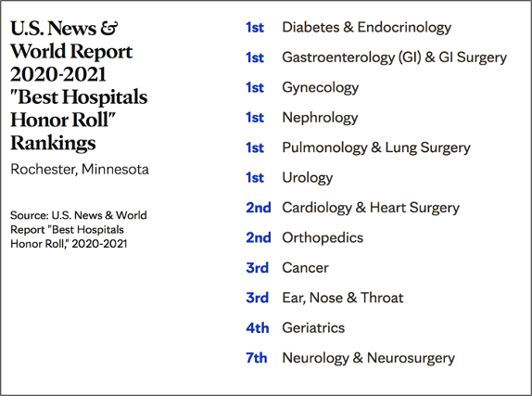Image resolution: width=532 pixels, height=396 pixels.
Task: Click the Best Hospitals Honor Roll heading
Action: pyautogui.click(x=79, y=85)
